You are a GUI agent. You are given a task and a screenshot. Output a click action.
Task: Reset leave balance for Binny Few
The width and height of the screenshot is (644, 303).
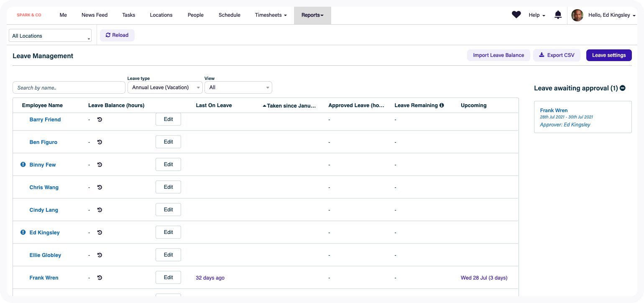click(100, 165)
